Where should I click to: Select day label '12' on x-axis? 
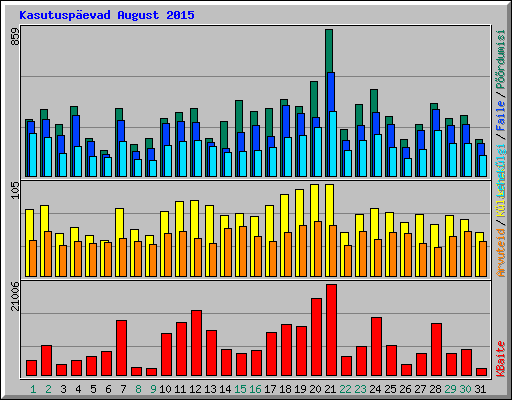pyautogui.click(x=195, y=389)
